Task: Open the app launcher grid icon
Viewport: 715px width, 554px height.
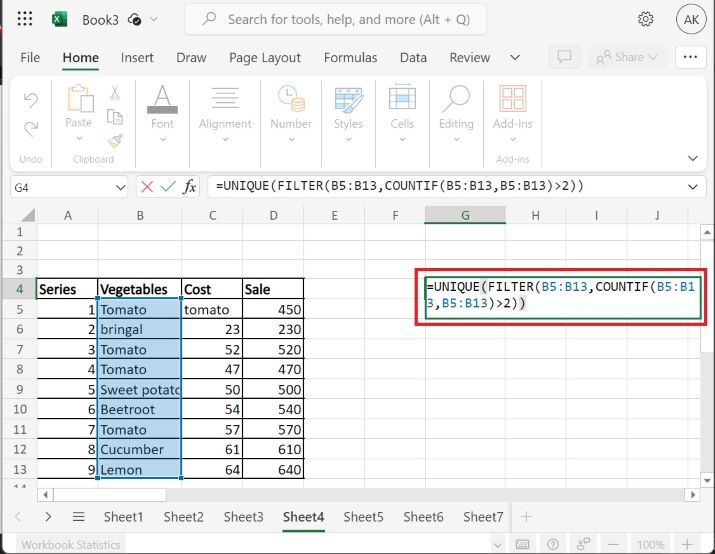Action: click(x=25, y=19)
